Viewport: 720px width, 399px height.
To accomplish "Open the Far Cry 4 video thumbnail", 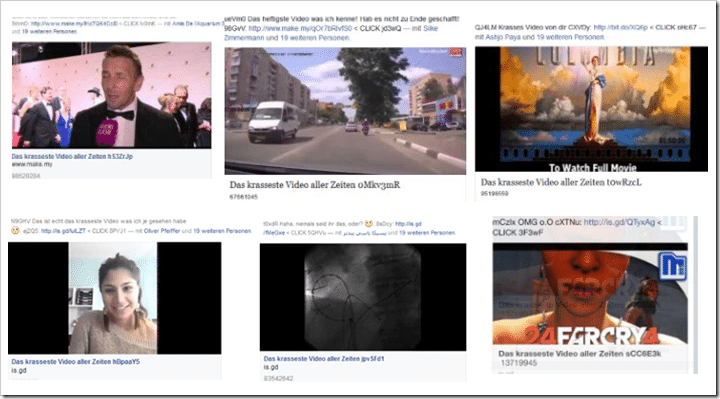I will pyautogui.click(x=590, y=294).
